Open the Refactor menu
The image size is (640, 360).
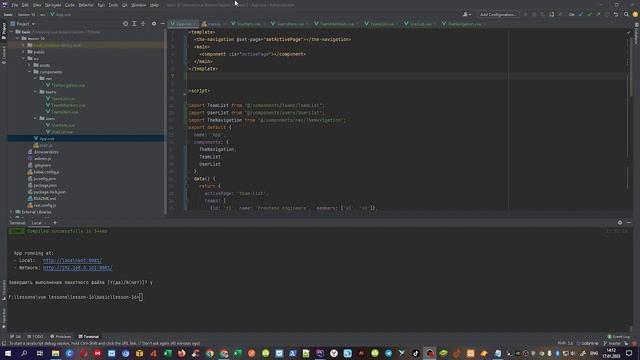pyautogui.click(x=86, y=5)
